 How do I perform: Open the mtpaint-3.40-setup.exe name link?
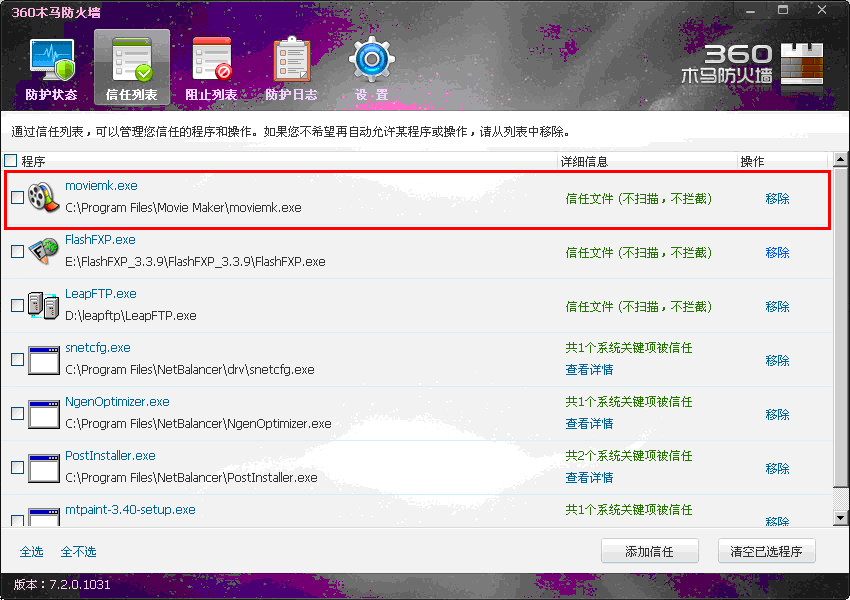tap(130, 509)
